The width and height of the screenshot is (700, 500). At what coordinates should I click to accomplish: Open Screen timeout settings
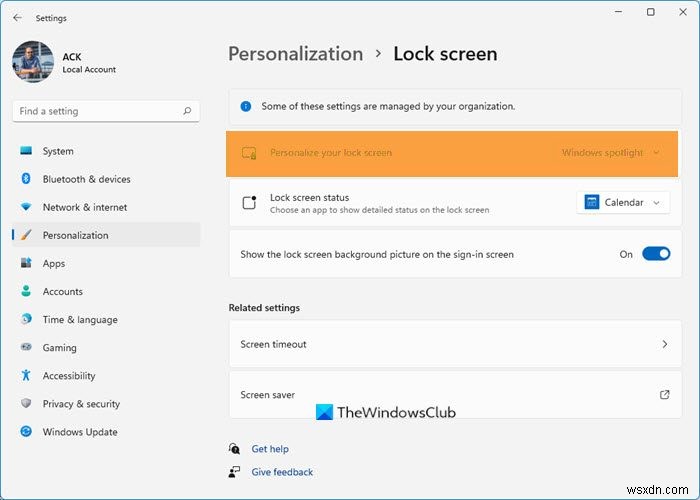point(455,344)
